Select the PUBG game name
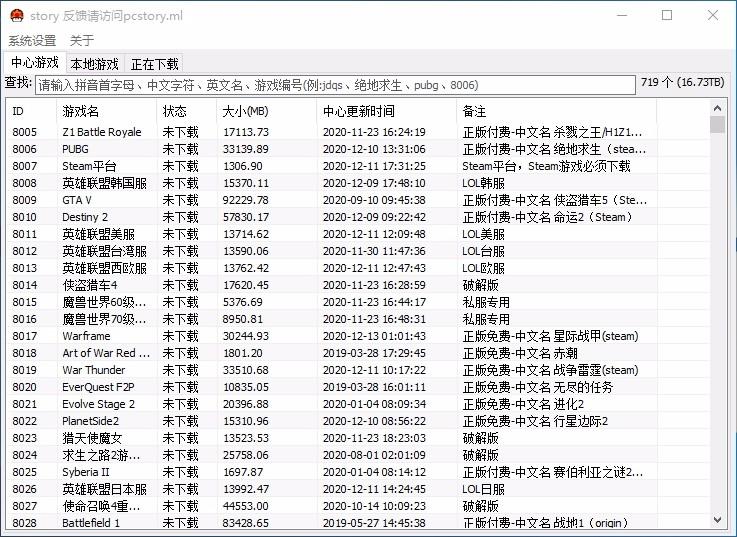The image size is (737, 537). 75,149
